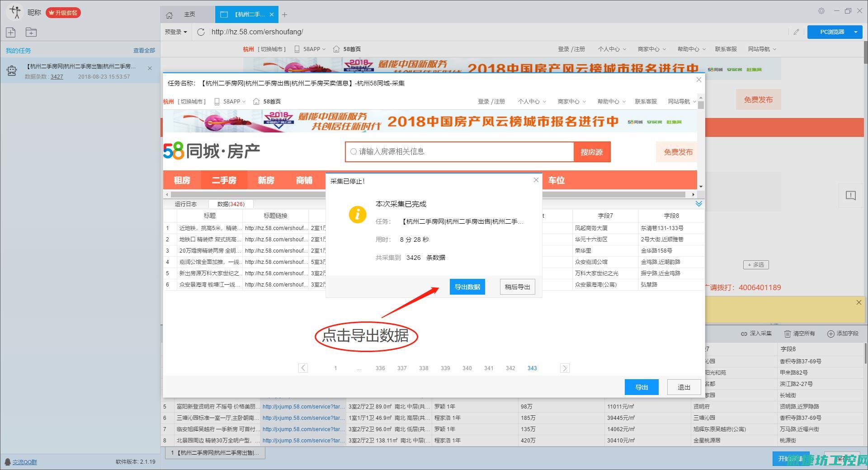Select the bottom 杭州二手房网 task tab
This screenshot has height=470, width=868.
coord(215,452)
